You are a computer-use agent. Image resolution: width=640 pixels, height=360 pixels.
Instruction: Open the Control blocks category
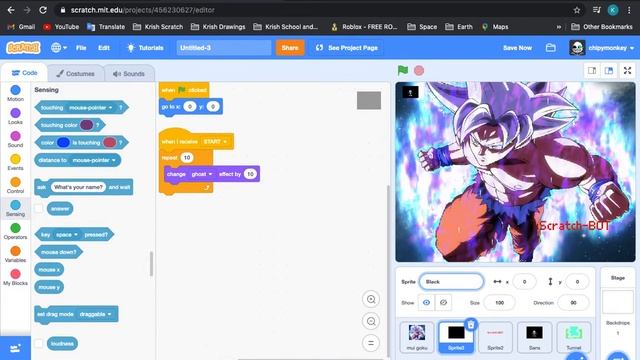[x=16, y=185]
